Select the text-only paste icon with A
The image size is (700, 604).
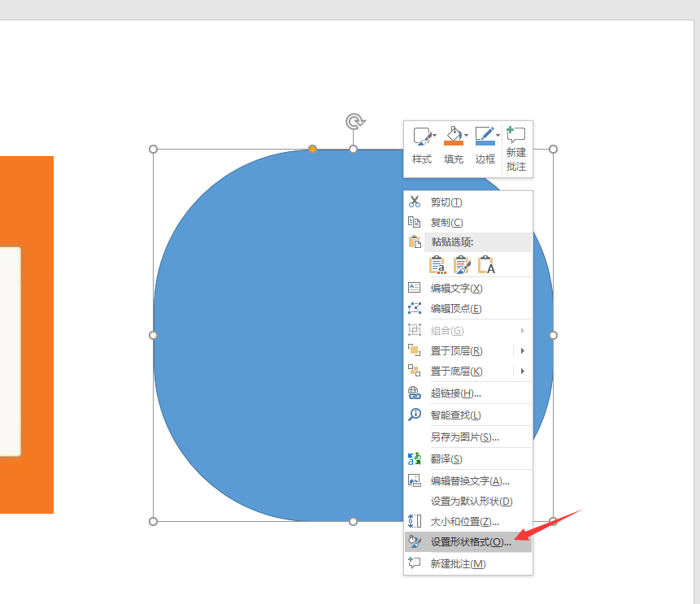coord(486,264)
